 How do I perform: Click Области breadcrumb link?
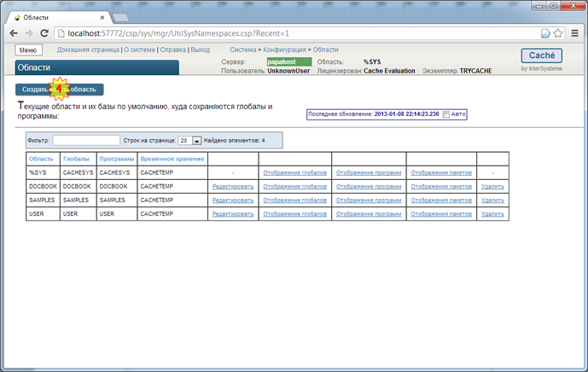coord(325,49)
